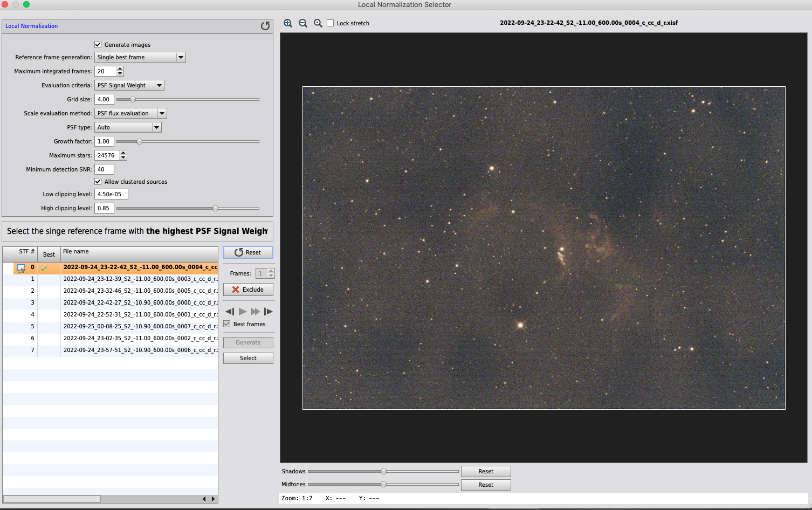The image size is (812, 510).
Task: Adjust the Shadows slider handle
Action: tap(383, 472)
